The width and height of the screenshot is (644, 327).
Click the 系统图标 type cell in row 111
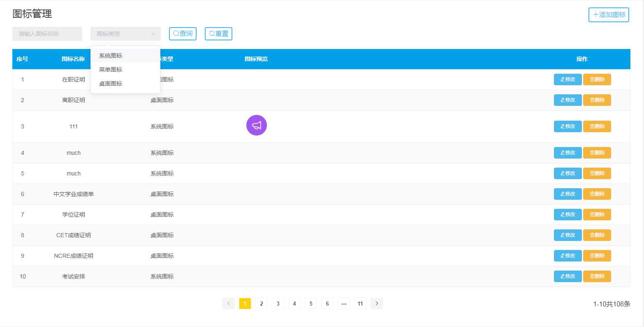click(x=162, y=126)
